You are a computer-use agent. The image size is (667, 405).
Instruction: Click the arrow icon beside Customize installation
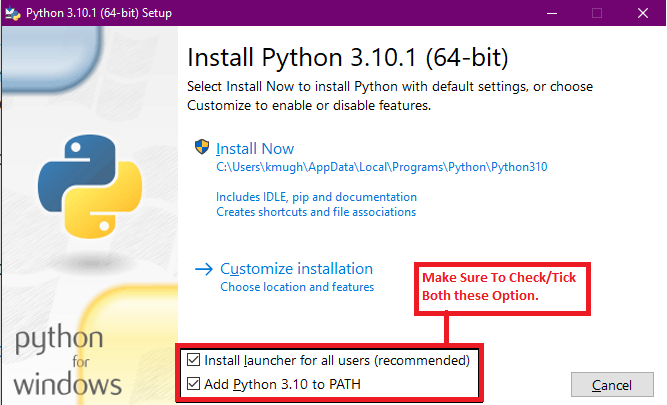tap(204, 269)
